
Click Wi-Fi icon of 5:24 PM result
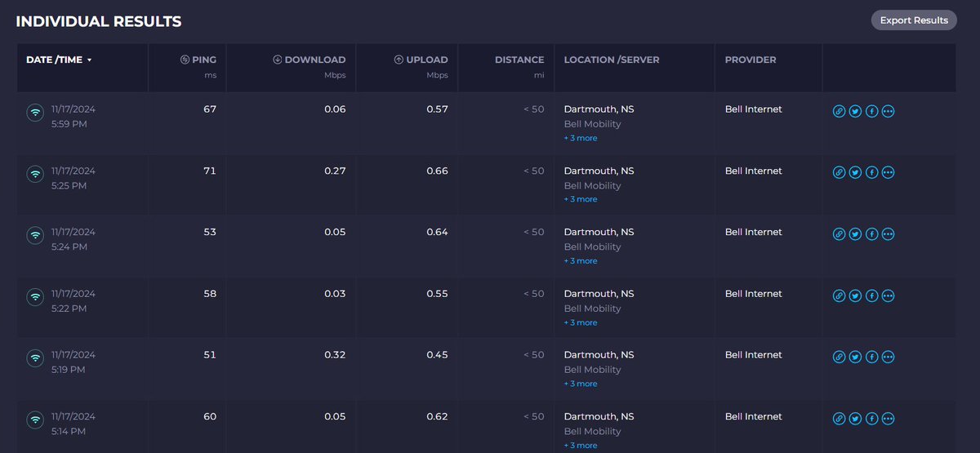35,235
